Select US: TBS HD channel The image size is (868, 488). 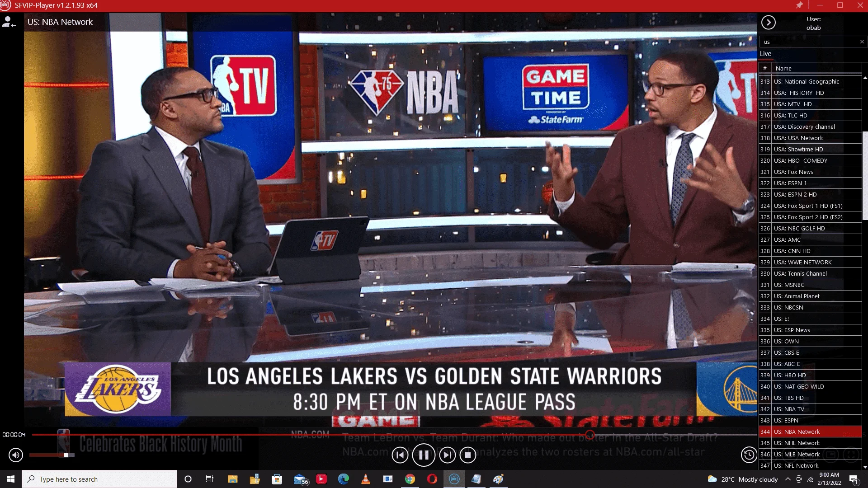(810, 398)
